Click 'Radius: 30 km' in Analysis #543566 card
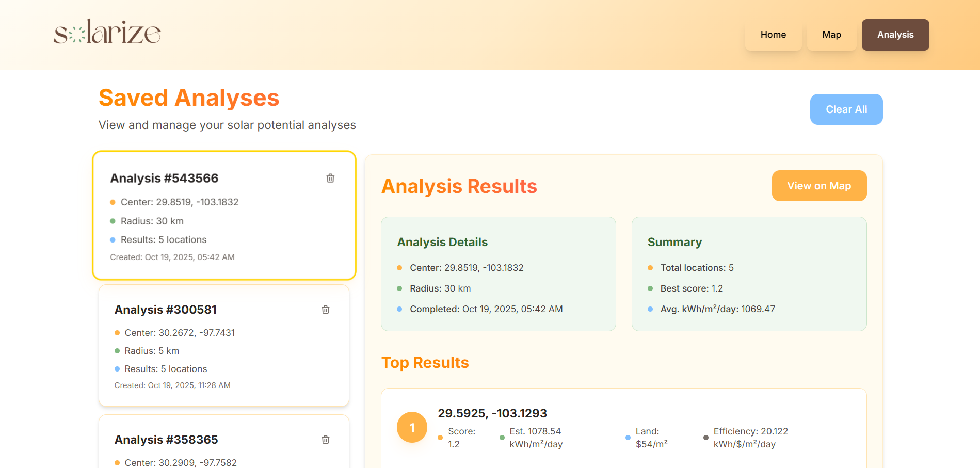Screen dimensions: 980x468 click(x=152, y=221)
